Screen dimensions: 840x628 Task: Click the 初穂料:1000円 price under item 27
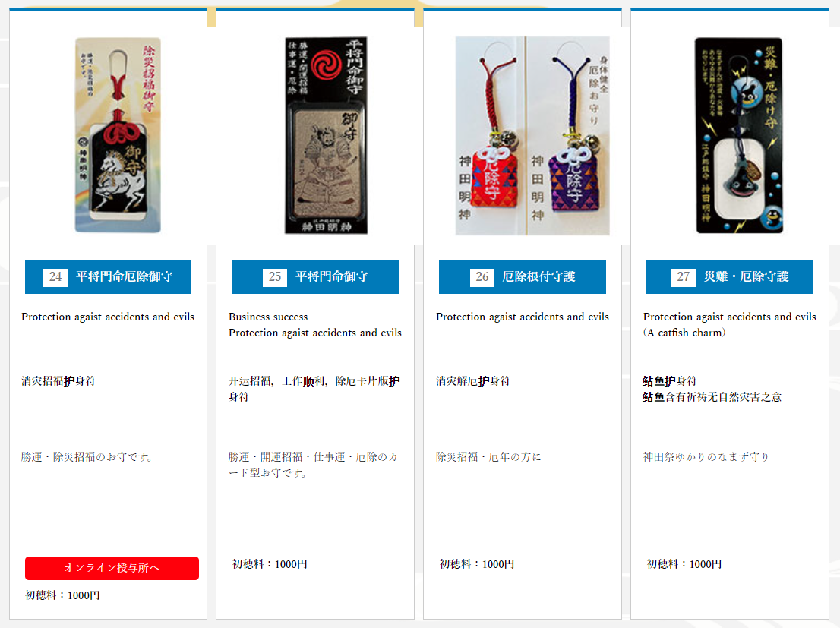(x=684, y=564)
